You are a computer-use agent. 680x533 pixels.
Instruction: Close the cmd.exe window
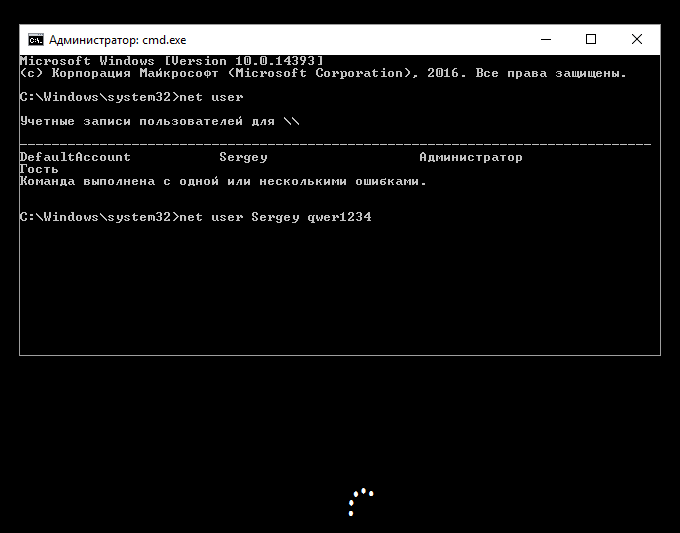(x=637, y=39)
